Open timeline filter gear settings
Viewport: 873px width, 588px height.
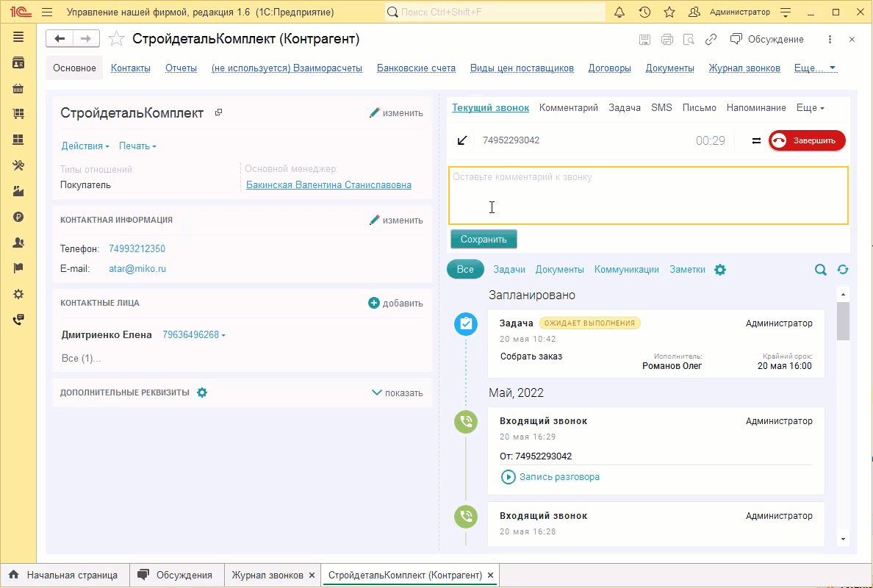coord(720,270)
